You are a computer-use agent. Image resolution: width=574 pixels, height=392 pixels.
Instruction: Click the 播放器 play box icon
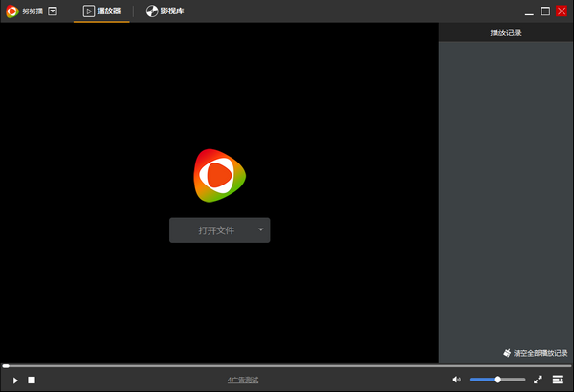(x=88, y=11)
